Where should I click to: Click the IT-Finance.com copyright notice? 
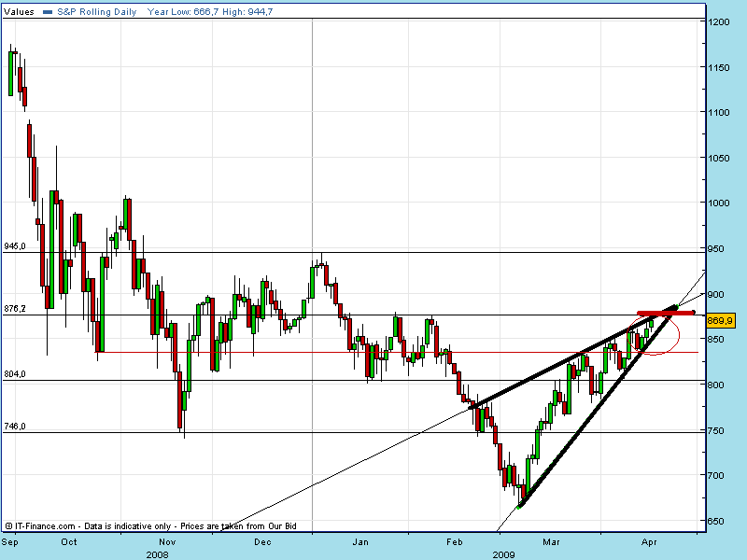coord(151,526)
